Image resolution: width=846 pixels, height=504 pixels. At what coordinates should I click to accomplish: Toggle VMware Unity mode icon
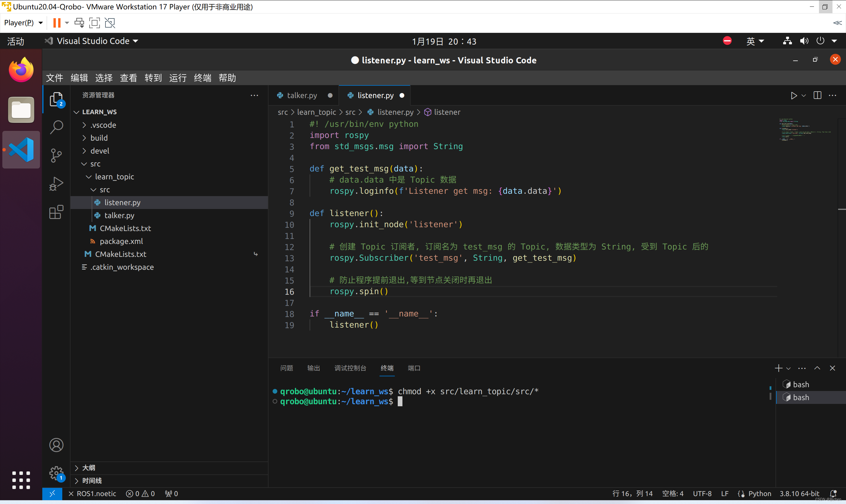(x=110, y=23)
